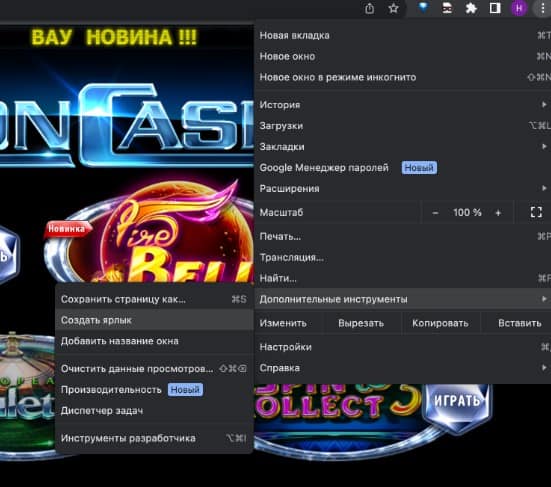
Task: Expand the Расширения submenu
Action: (x=403, y=188)
